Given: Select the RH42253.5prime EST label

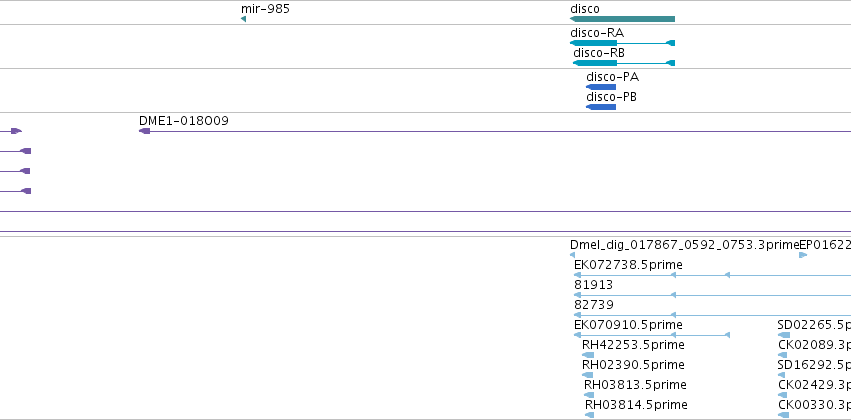Looking at the screenshot, I should tap(633, 345).
